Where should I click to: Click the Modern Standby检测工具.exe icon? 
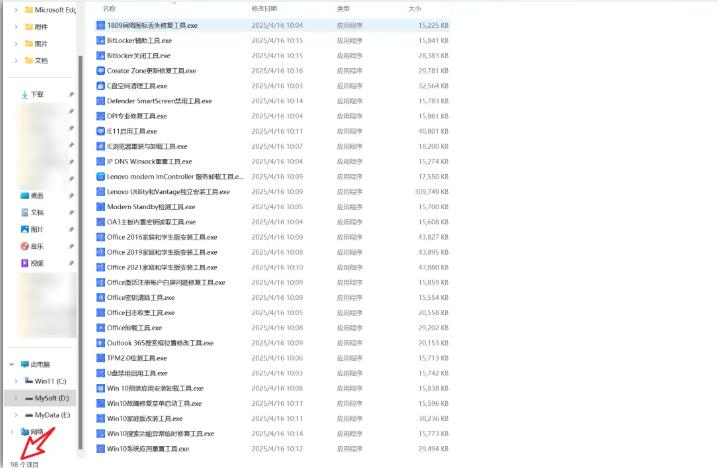pos(100,207)
